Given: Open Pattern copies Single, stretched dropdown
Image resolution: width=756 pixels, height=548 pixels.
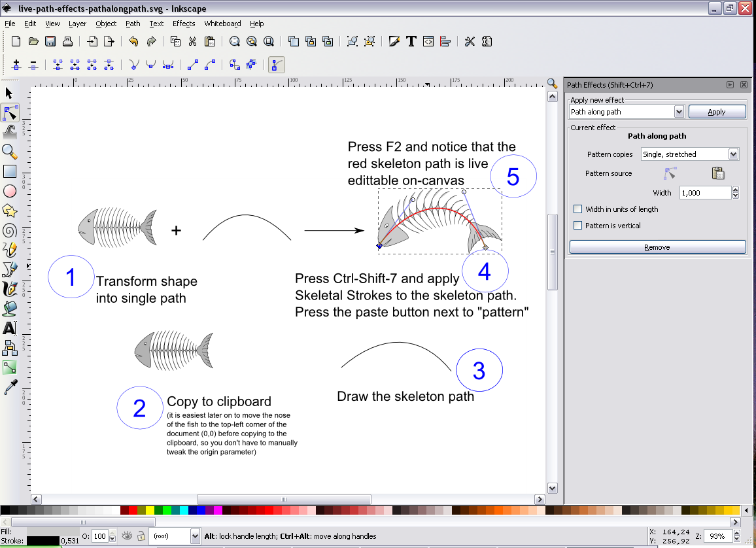Looking at the screenshot, I should pyautogui.click(x=733, y=154).
